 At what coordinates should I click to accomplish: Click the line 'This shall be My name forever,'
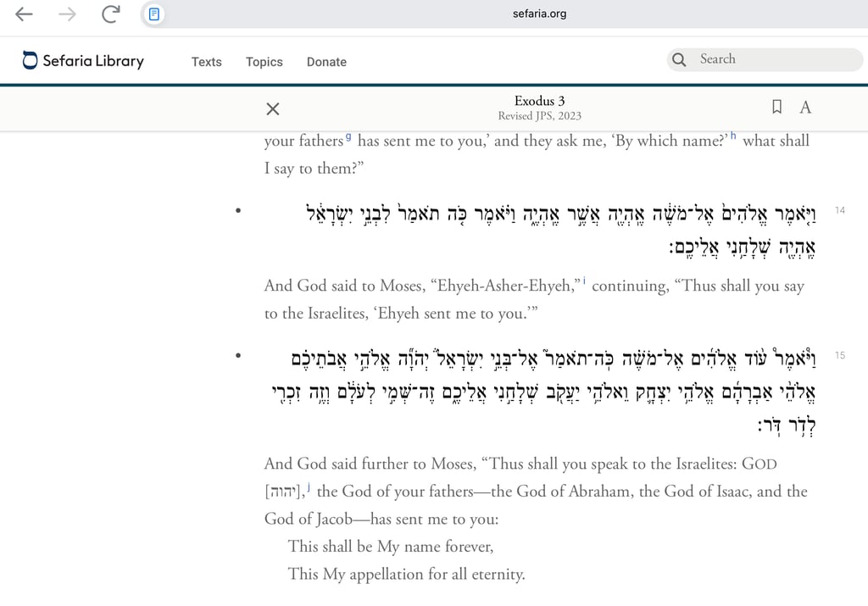[390, 547]
